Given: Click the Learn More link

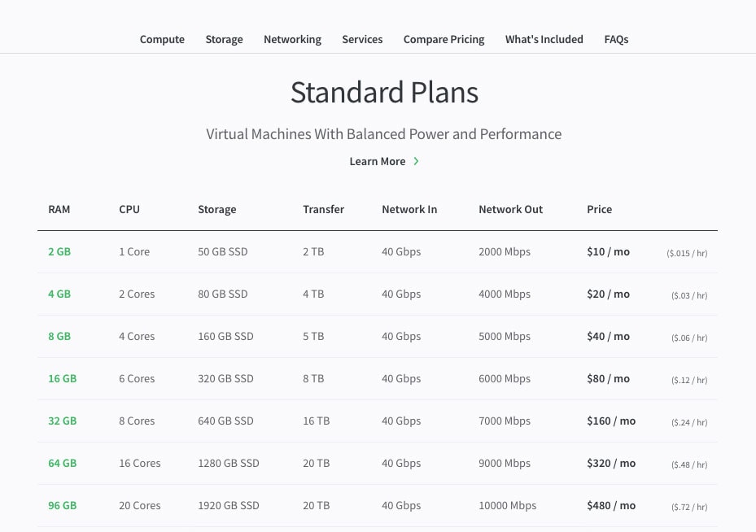Looking at the screenshot, I should [x=378, y=161].
